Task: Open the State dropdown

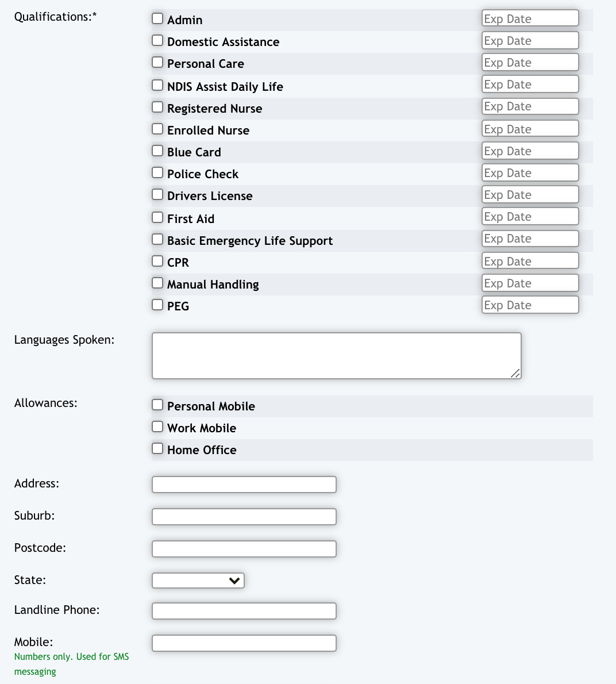Action: coord(198,581)
